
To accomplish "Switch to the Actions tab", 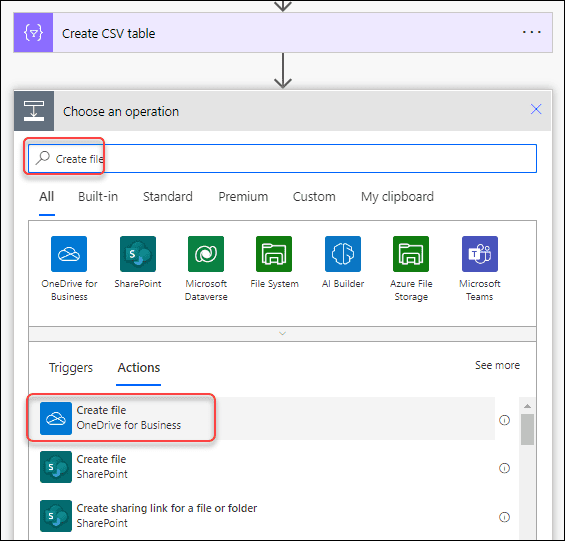I will click(139, 368).
